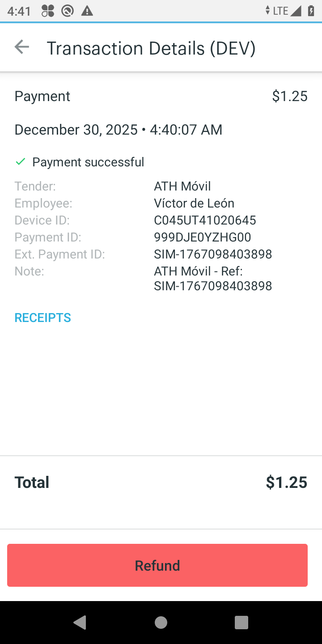Viewport: 322px width, 644px height.
Task: Tap the back arrow in the header
Action: click(21, 47)
